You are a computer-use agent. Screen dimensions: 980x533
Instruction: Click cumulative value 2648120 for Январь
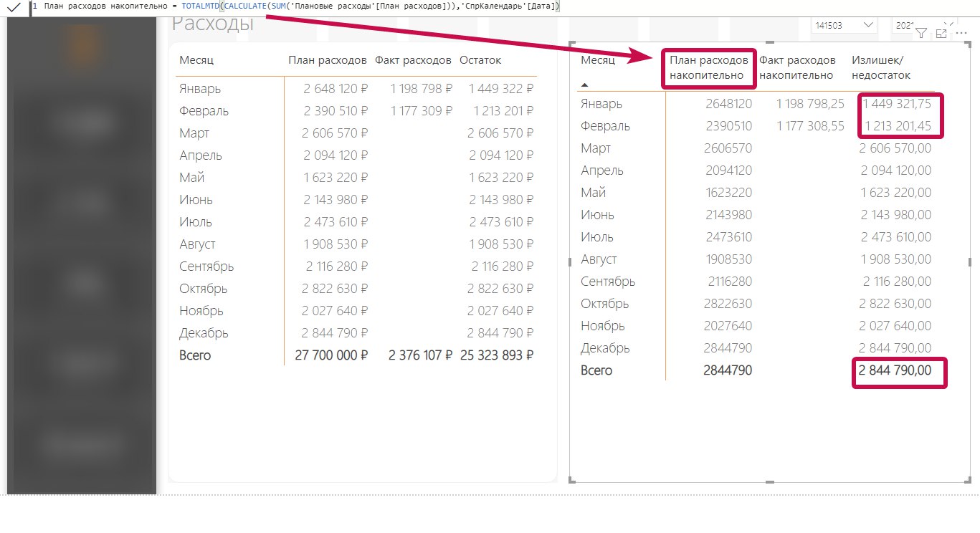pos(728,104)
